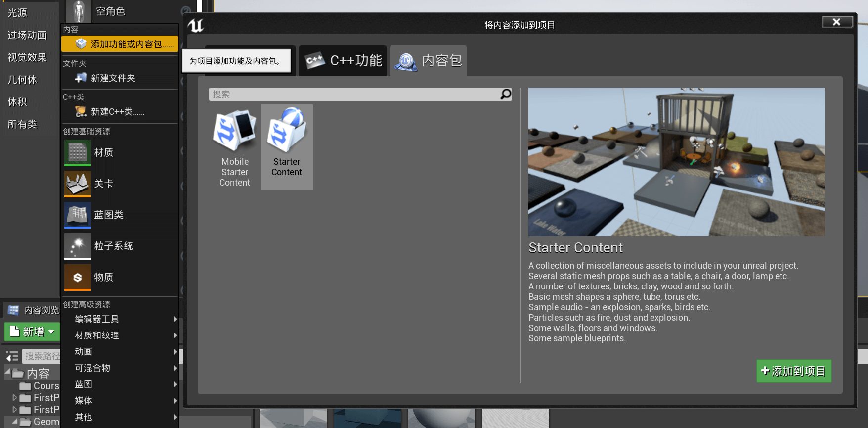Viewport: 868px width, 428px height.
Task: Select the 新建C++类 menu entry
Action: [x=120, y=112]
